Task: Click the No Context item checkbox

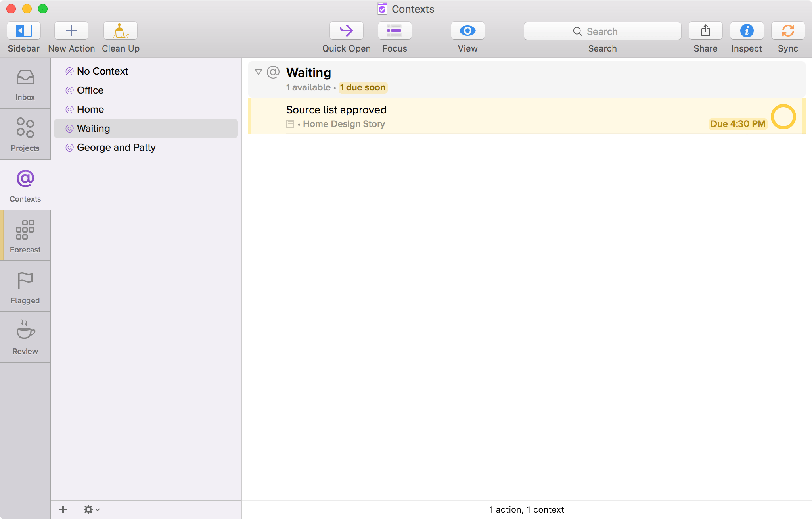Action: click(69, 71)
